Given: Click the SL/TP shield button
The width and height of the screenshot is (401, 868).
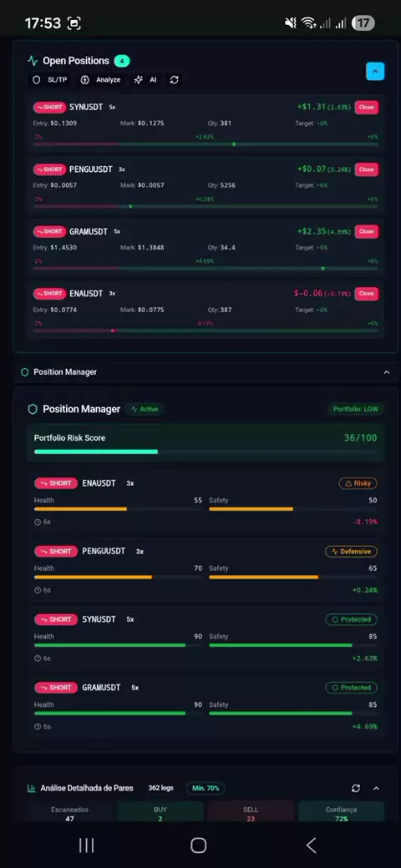Looking at the screenshot, I should [50, 80].
